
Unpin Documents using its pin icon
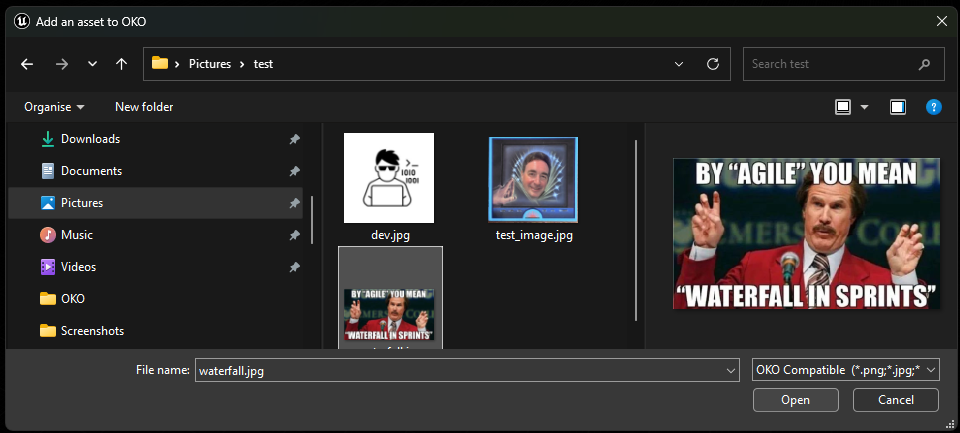coord(294,171)
